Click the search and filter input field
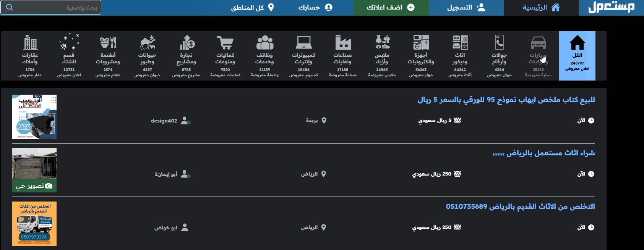 (x=55, y=8)
